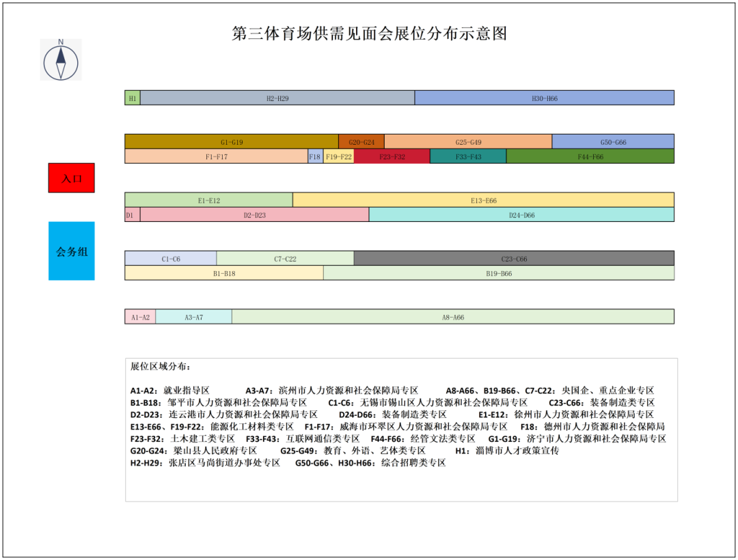The width and height of the screenshot is (738, 560).
Task: Click the pink D1 booth block
Action: pyautogui.click(x=132, y=215)
